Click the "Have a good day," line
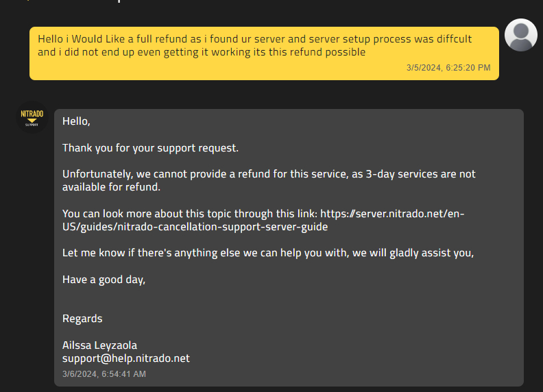Viewport: 543px width, 392px height. pyautogui.click(x=104, y=280)
